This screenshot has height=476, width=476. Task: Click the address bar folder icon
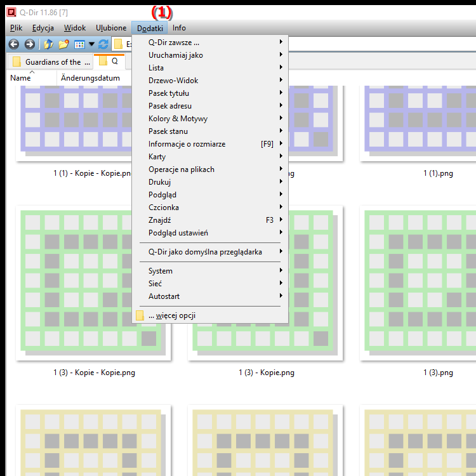(x=118, y=44)
